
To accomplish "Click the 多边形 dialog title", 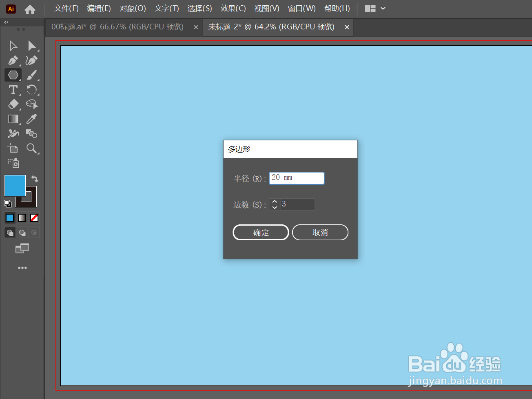I will tap(239, 149).
